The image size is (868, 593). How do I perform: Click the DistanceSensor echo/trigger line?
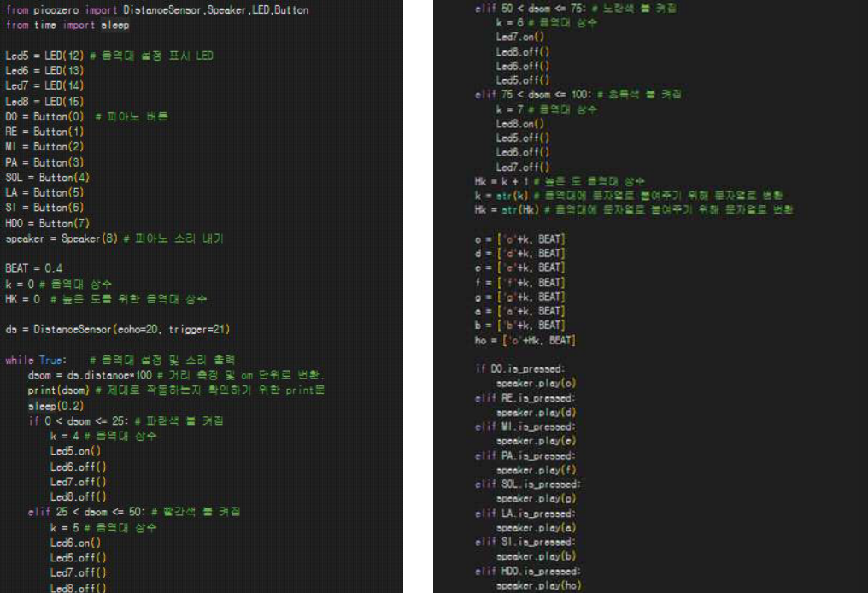[117, 329]
